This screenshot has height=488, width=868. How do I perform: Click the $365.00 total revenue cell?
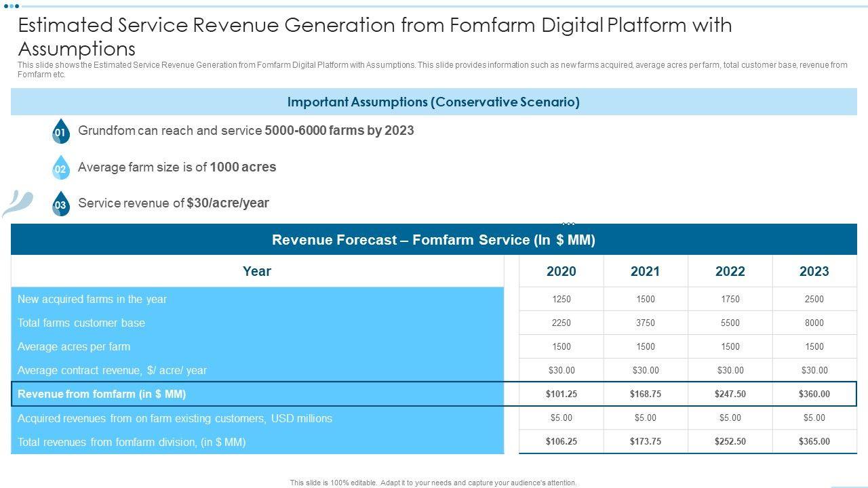[814, 441]
